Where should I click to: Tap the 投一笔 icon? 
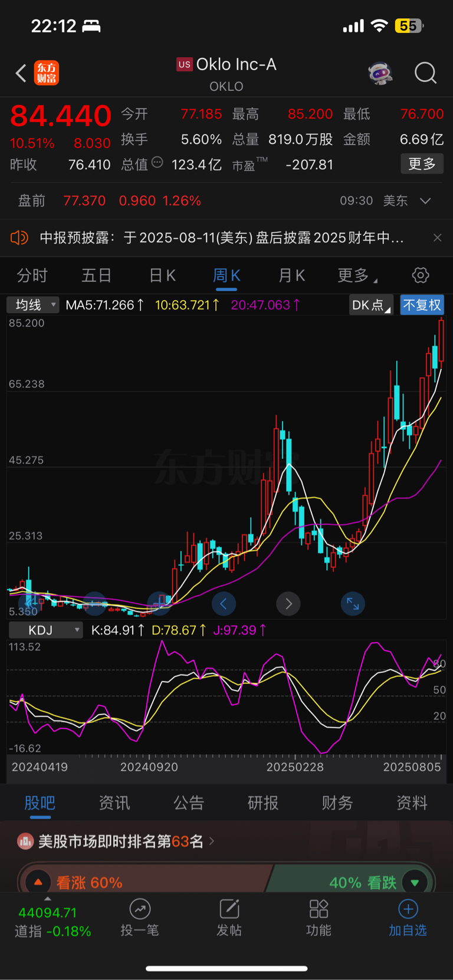pyautogui.click(x=140, y=909)
